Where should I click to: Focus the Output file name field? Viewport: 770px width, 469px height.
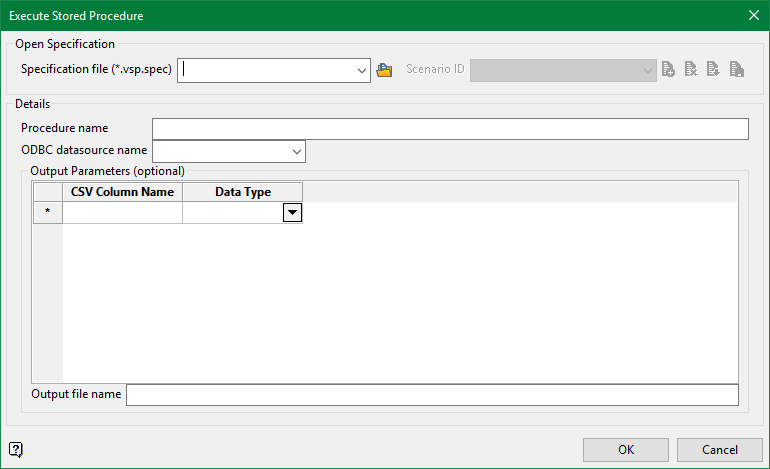click(432, 395)
